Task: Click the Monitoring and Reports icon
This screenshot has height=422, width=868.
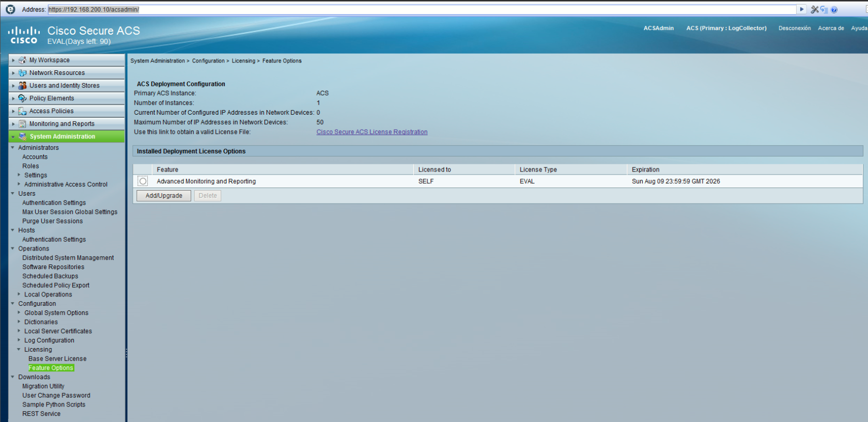Action: click(x=22, y=124)
